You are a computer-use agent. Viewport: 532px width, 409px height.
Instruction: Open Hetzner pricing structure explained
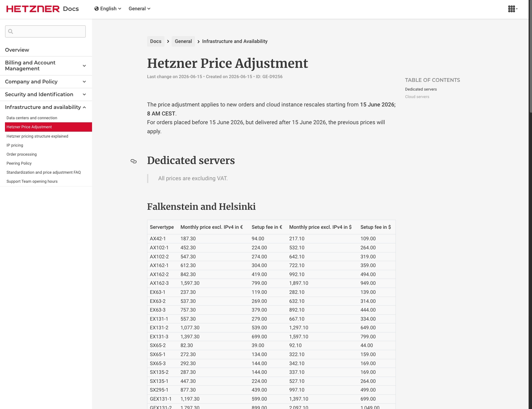tap(37, 136)
